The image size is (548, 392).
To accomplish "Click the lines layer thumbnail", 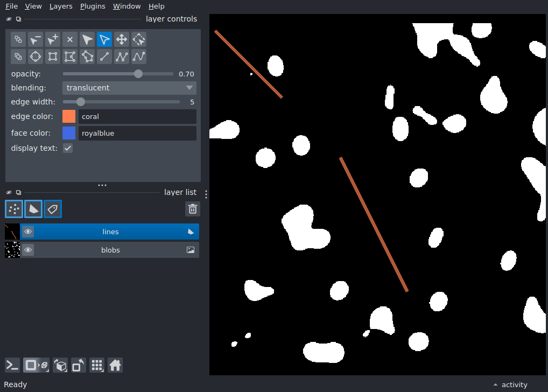I will click(12, 232).
